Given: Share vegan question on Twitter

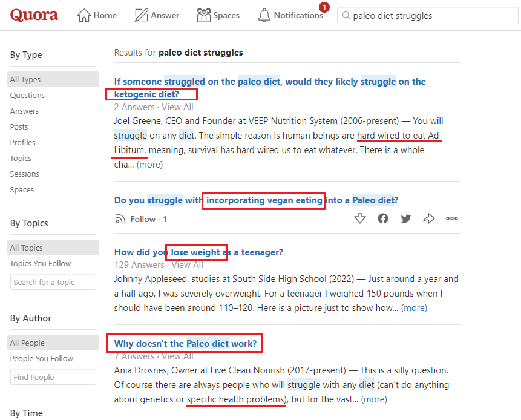Looking at the screenshot, I should click(405, 218).
